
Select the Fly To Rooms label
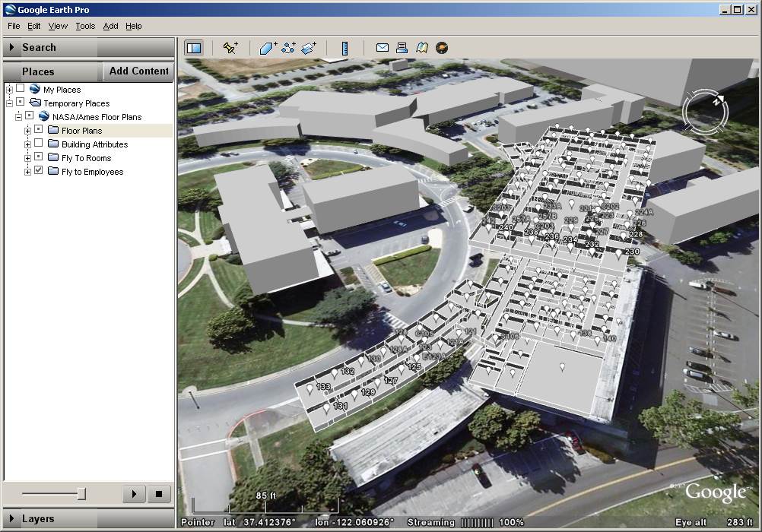pos(87,158)
